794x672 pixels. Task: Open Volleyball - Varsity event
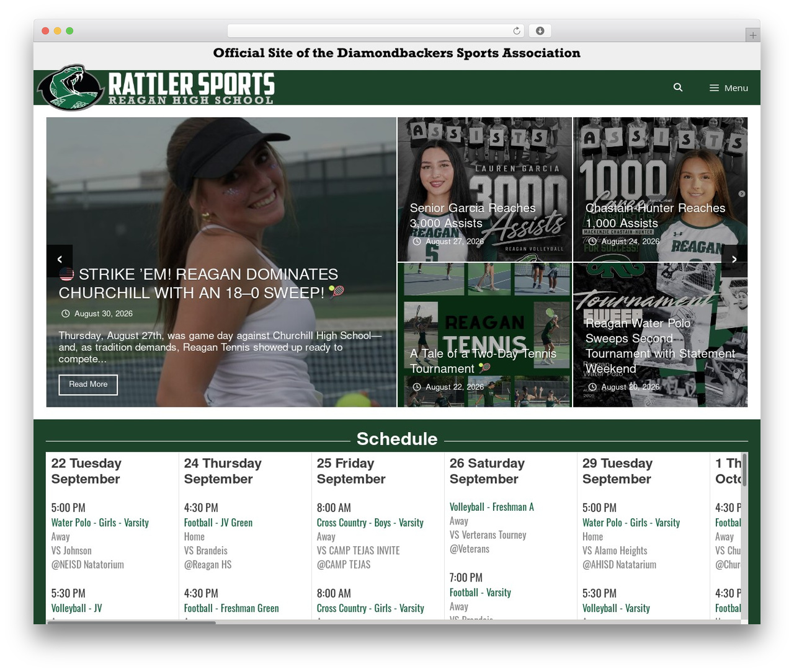[616, 608]
